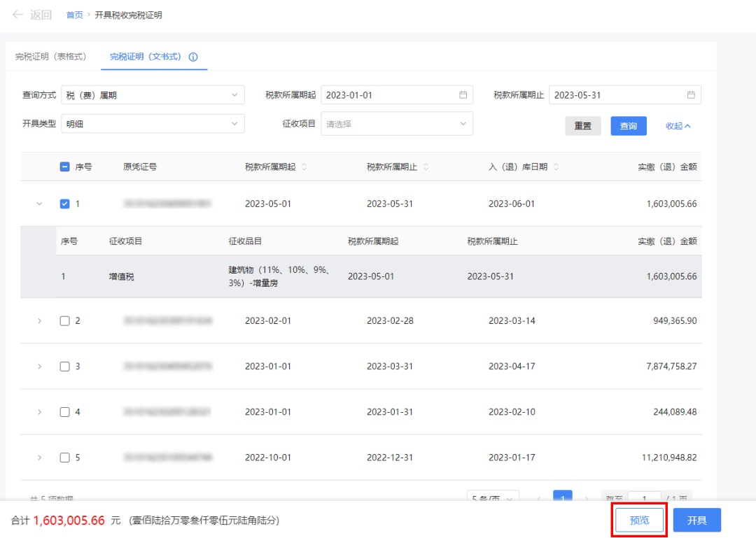The width and height of the screenshot is (756, 538).
Task: Open calendar icon in 税款所属期止 field
Action: pos(691,95)
